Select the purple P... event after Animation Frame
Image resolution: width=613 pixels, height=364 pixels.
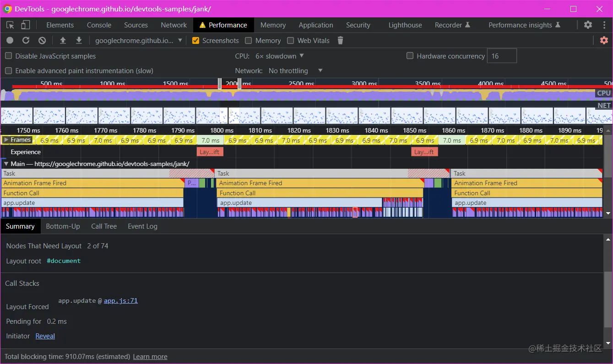pyautogui.click(x=192, y=183)
